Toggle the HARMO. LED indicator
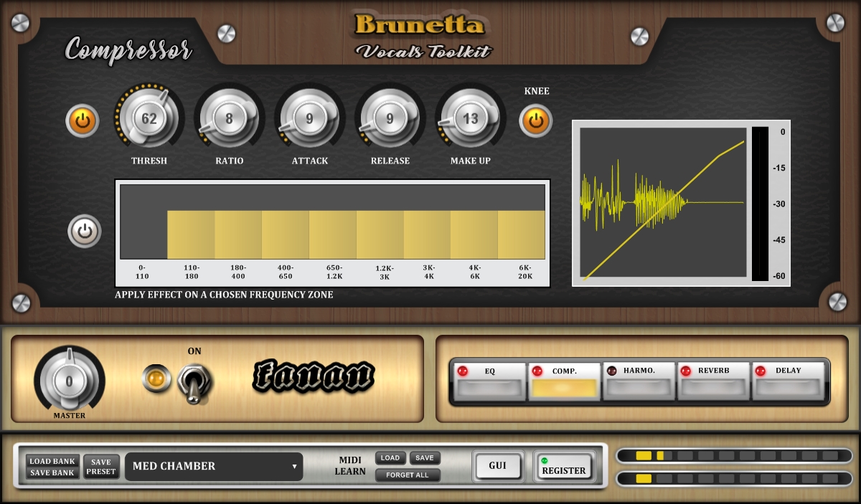Image resolution: width=861 pixels, height=504 pixels. (611, 371)
